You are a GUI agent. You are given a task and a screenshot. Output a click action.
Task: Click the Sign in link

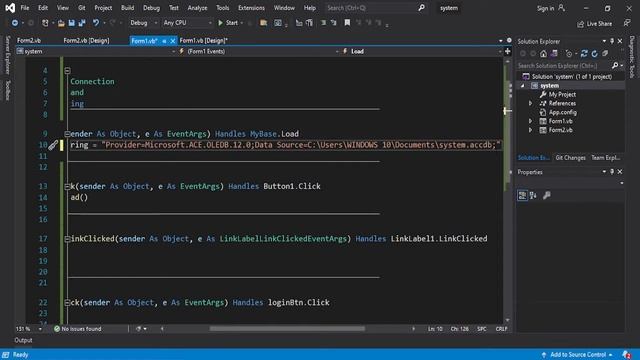pyautogui.click(x=545, y=8)
